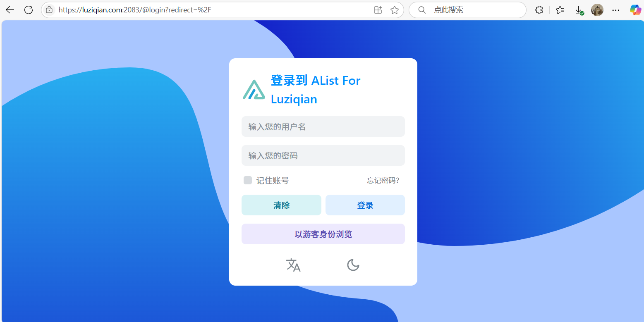Open the user profile avatar
644x322 pixels.
pyautogui.click(x=597, y=10)
